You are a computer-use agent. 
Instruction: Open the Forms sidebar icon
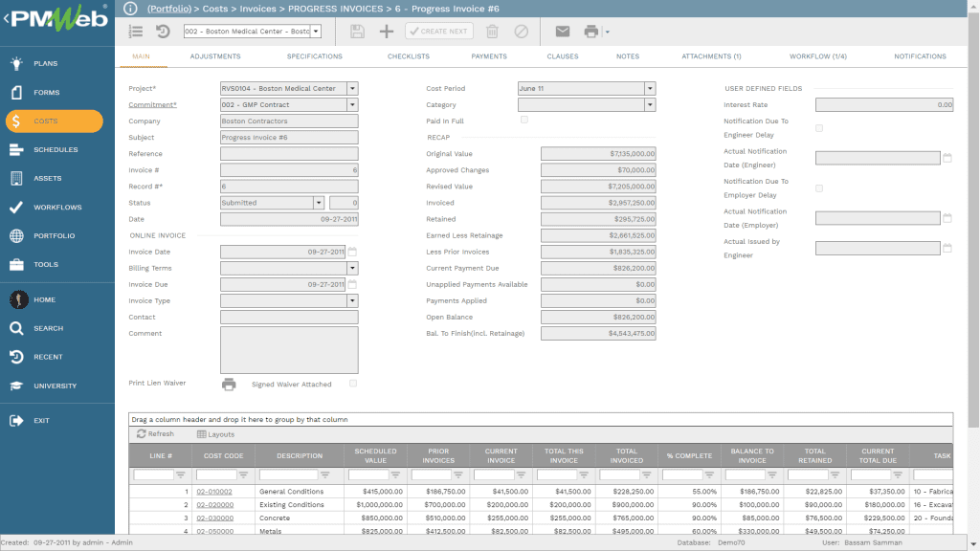coord(16,93)
